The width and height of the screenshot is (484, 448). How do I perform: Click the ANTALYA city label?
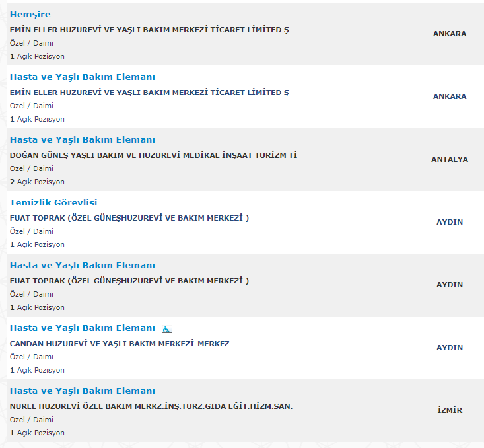click(x=450, y=159)
